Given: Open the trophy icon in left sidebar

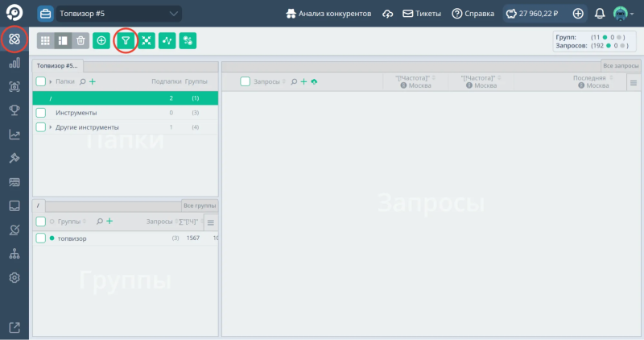Looking at the screenshot, I should (x=14, y=110).
